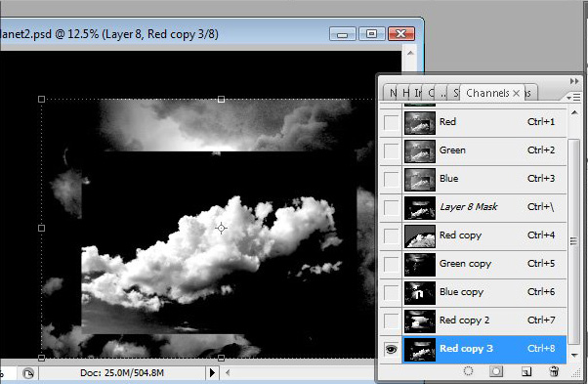This screenshot has width=588, height=384.
Task: Select the Red channel thumbnail
Action: (x=420, y=122)
